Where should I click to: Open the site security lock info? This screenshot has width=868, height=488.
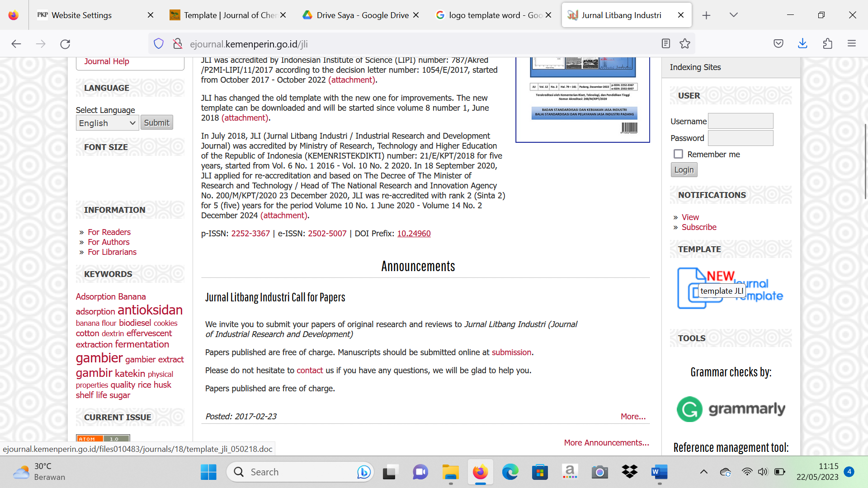click(x=178, y=44)
